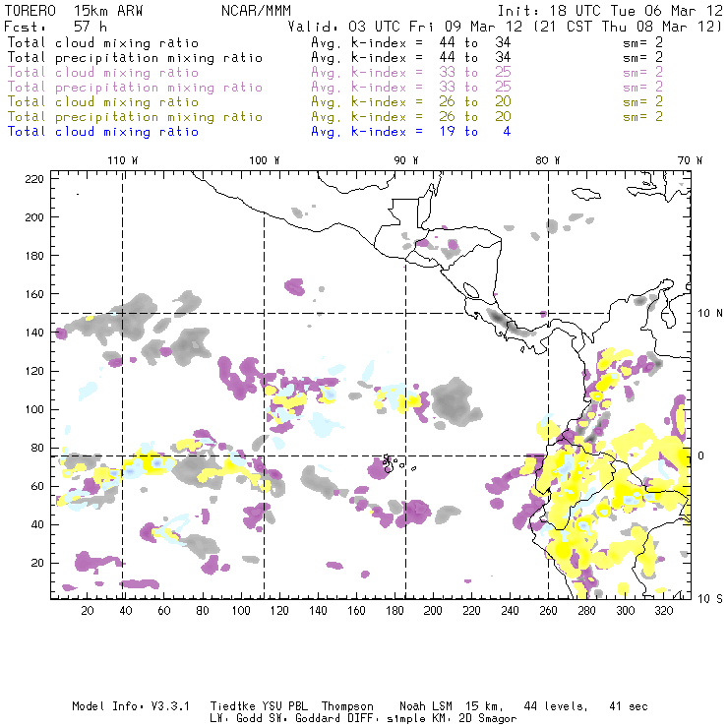The image size is (728, 728).
Task: Click the black 'Total cloud mixing ratio' legend label
Action: click(x=103, y=43)
